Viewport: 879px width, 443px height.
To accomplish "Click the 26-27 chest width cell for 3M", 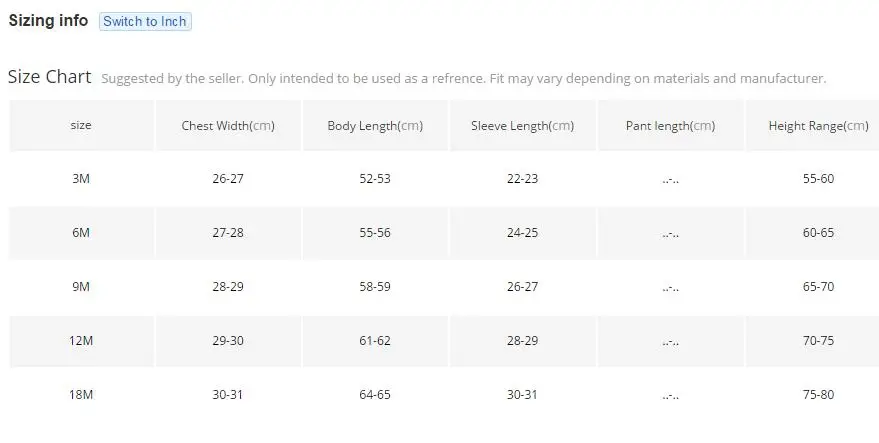I will pyautogui.click(x=228, y=178).
